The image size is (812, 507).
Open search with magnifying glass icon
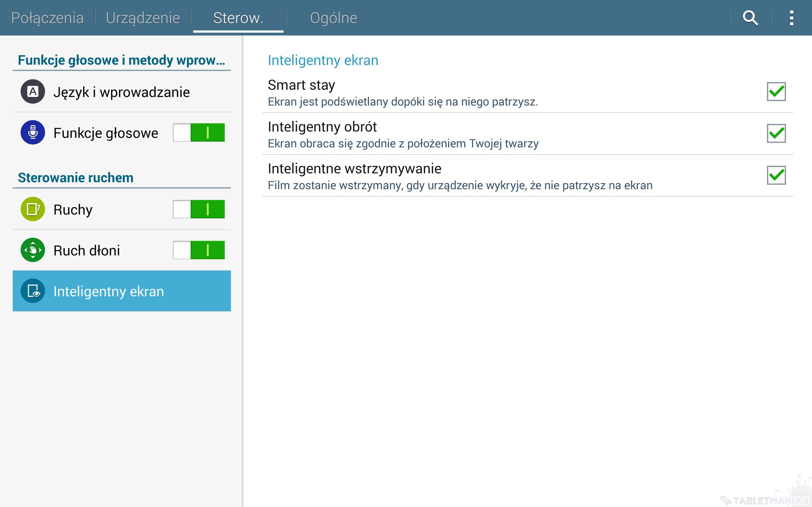750,18
